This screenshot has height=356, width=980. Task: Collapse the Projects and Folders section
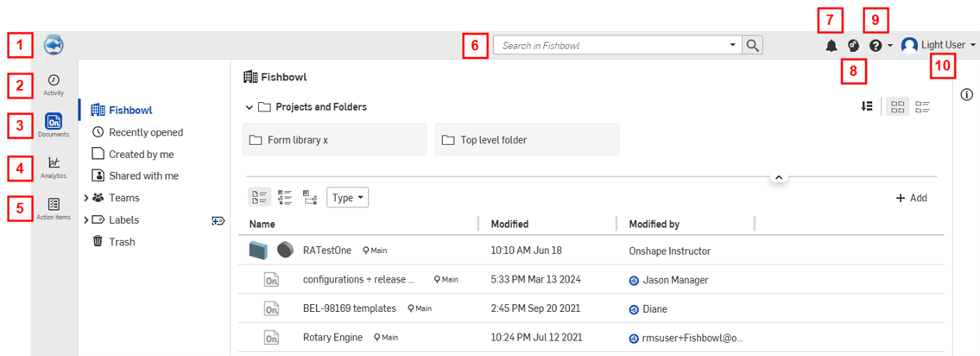[x=250, y=107]
